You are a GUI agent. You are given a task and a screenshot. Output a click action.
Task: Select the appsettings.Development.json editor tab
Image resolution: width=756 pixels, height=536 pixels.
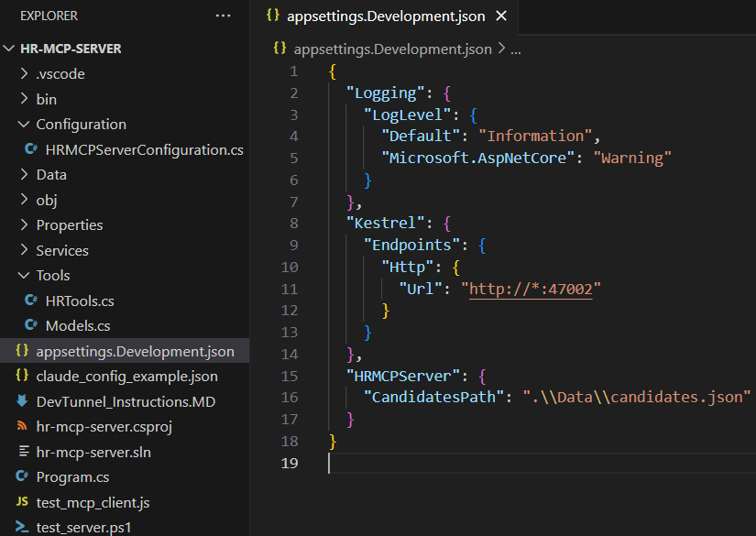[385, 16]
